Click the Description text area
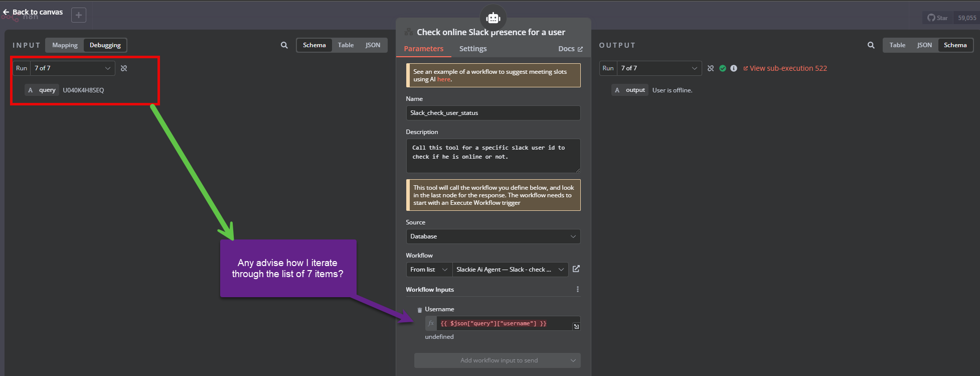The width and height of the screenshot is (980, 376). tap(493, 156)
